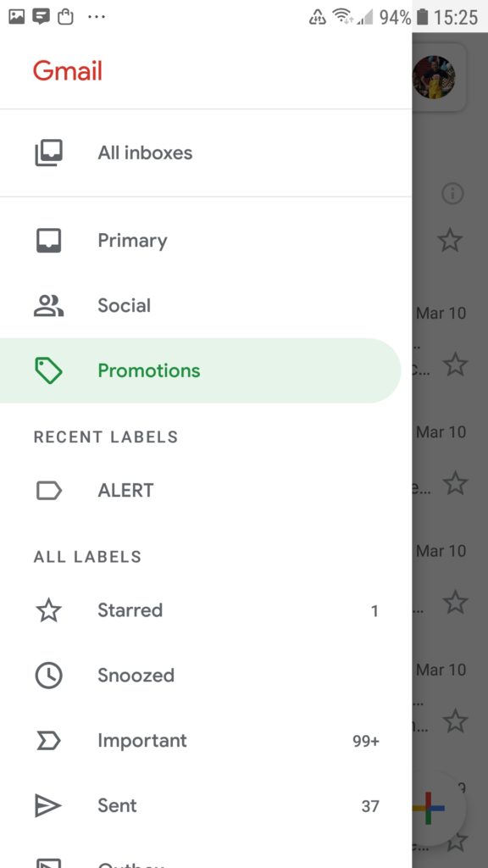
Task: Click the Sent paper plane icon
Action: [48, 805]
